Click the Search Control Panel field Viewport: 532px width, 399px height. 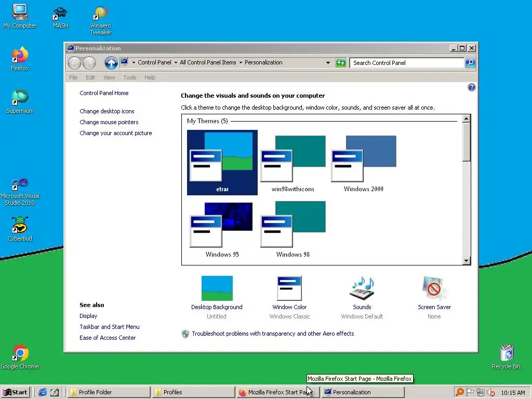coord(407,63)
